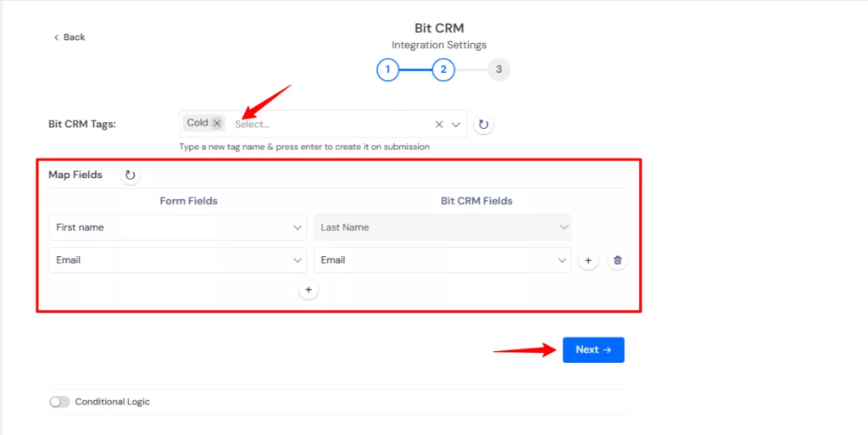Add a mapping row after the Email row
The height and width of the screenshot is (435, 868).
[x=588, y=260]
